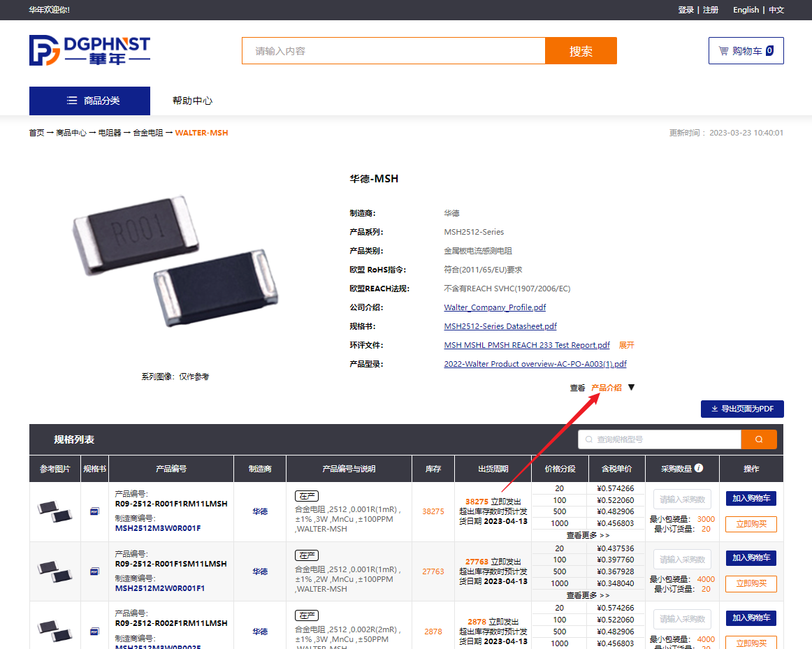Screen dimensions: 812x649
Task: Click 华德 manufacturer in R002F1RM11LMSH row
Action: pos(260,632)
